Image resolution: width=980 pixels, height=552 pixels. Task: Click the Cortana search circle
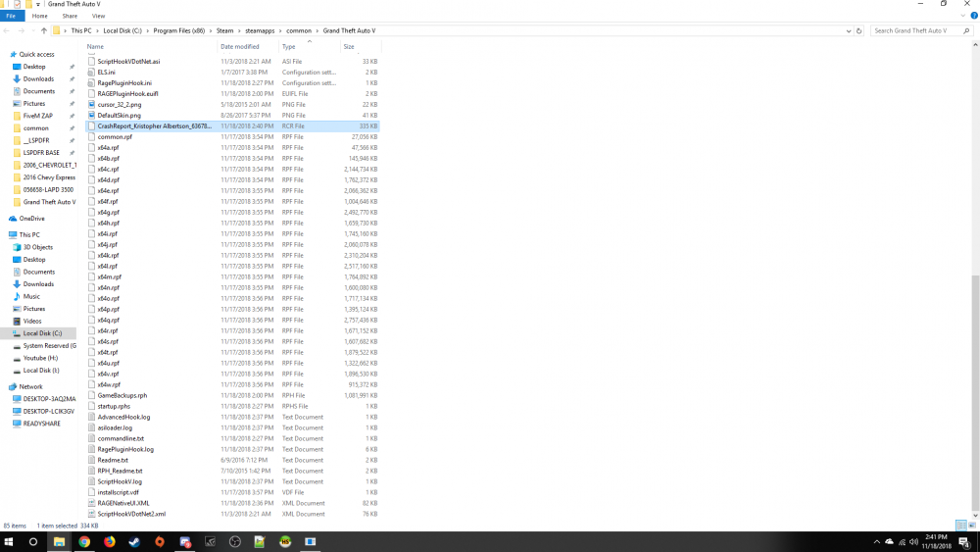[33, 542]
